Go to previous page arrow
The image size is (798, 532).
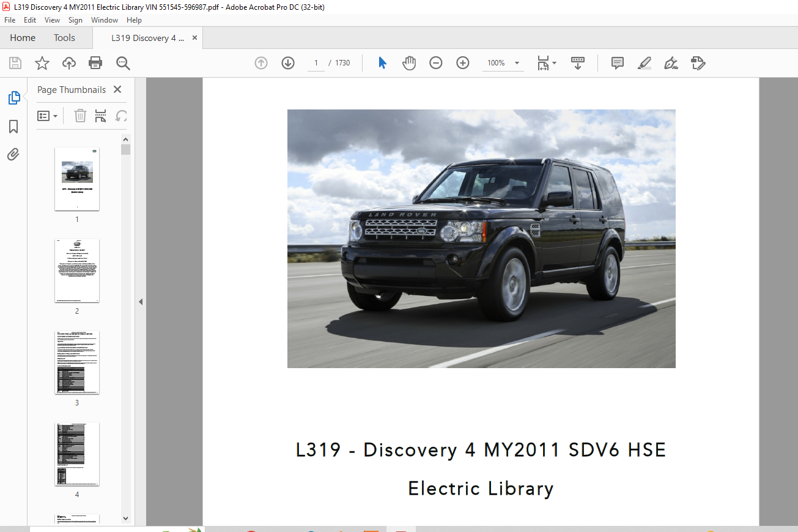tap(261, 63)
